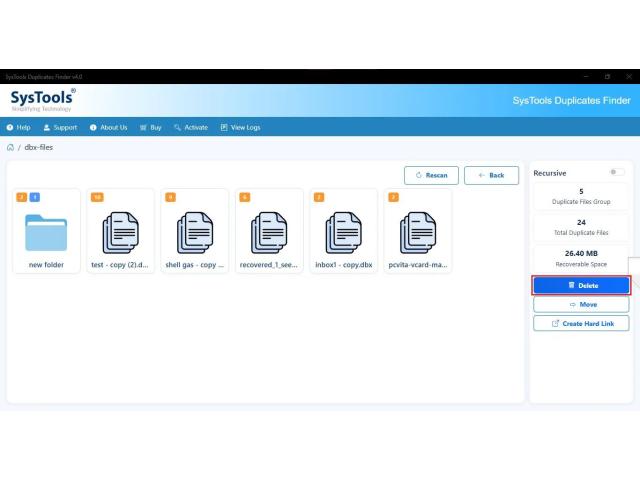Click Create Hard Link button

tap(581, 323)
